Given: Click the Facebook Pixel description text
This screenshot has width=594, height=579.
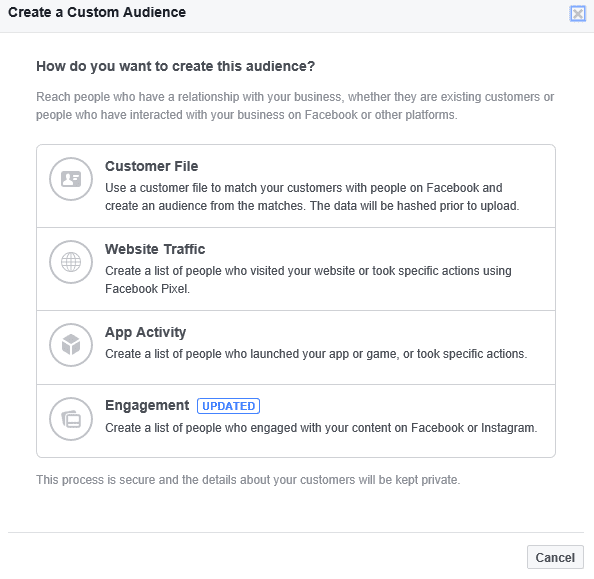Looking at the screenshot, I should point(308,280).
